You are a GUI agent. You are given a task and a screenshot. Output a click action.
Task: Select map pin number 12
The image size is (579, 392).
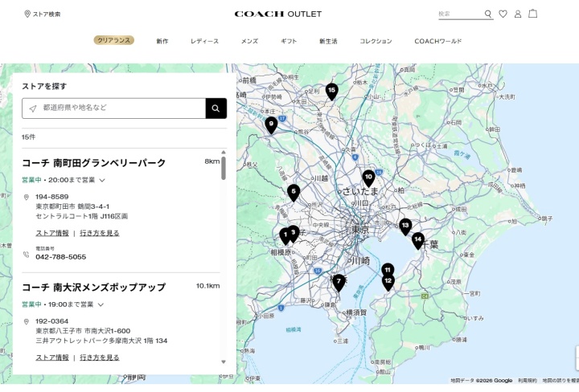[388, 283]
